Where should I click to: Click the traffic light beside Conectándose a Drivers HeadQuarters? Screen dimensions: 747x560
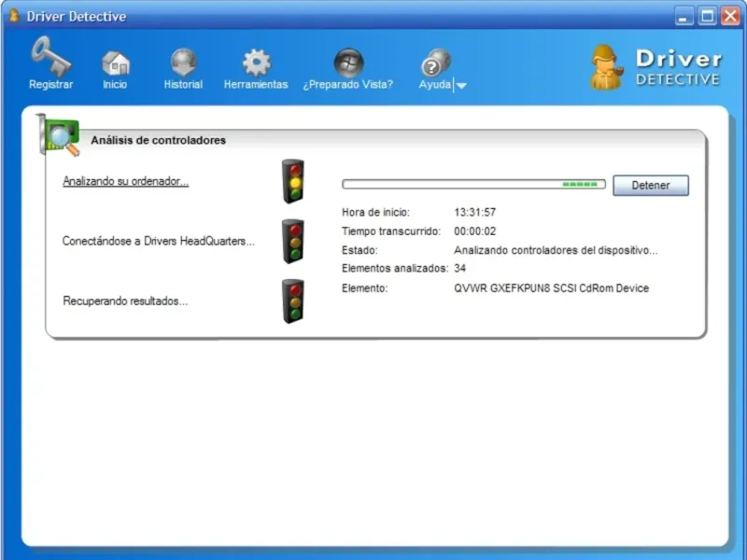point(293,241)
